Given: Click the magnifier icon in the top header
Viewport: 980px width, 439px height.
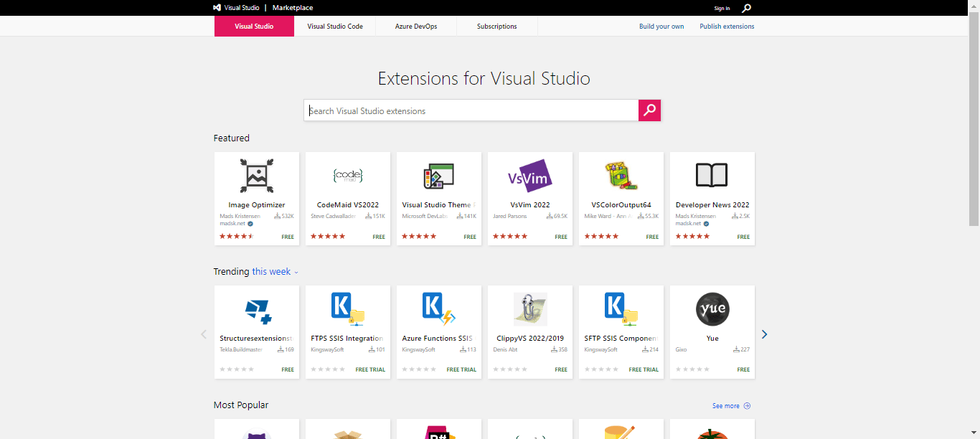Looking at the screenshot, I should [x=746, y=8].
